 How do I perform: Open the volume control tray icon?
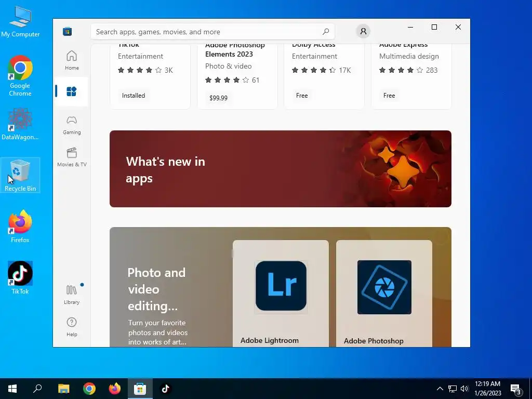point(464,389)
